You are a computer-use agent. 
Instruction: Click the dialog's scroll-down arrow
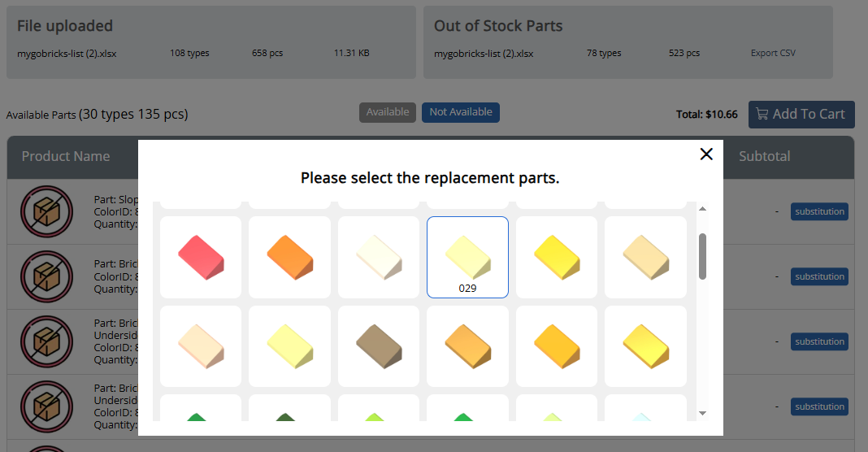point(702,413)
